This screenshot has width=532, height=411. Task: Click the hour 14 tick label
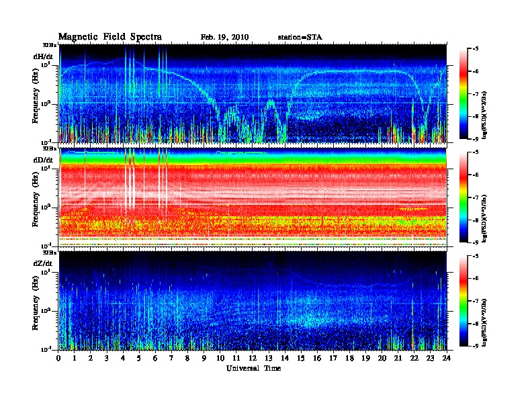pos(285,358)
